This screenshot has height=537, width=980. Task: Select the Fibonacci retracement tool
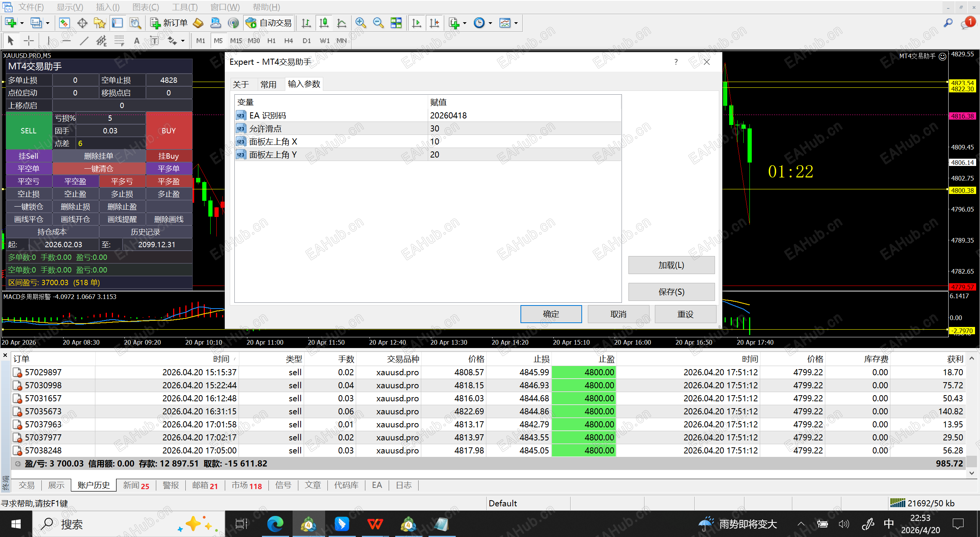coord(119,41)
